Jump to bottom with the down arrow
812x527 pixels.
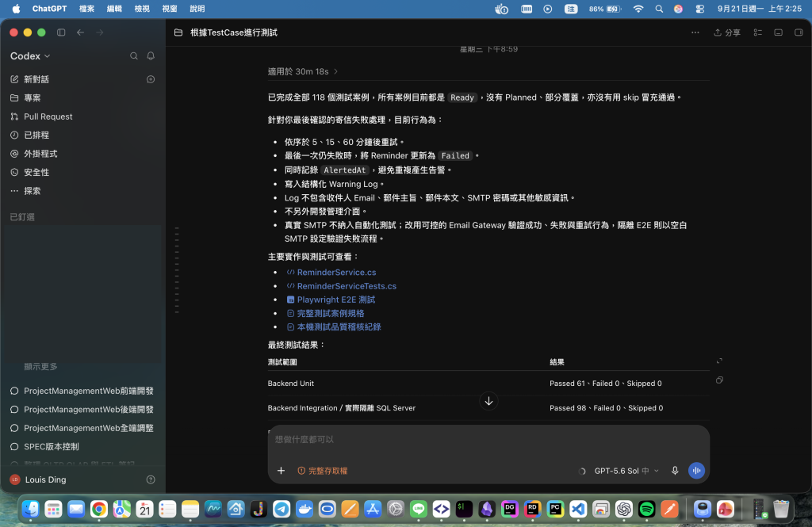[x=488, y=401]
